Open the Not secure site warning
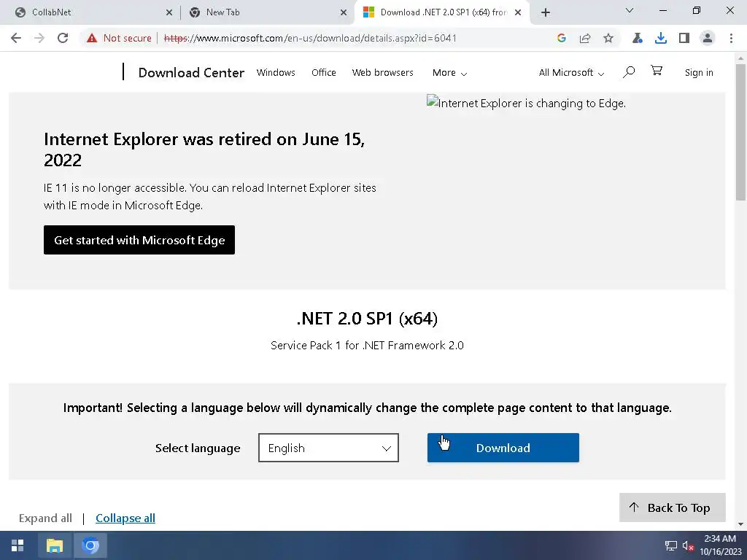Image resolution: width=747 pixels, height=560 pixels. pos(119,38)
